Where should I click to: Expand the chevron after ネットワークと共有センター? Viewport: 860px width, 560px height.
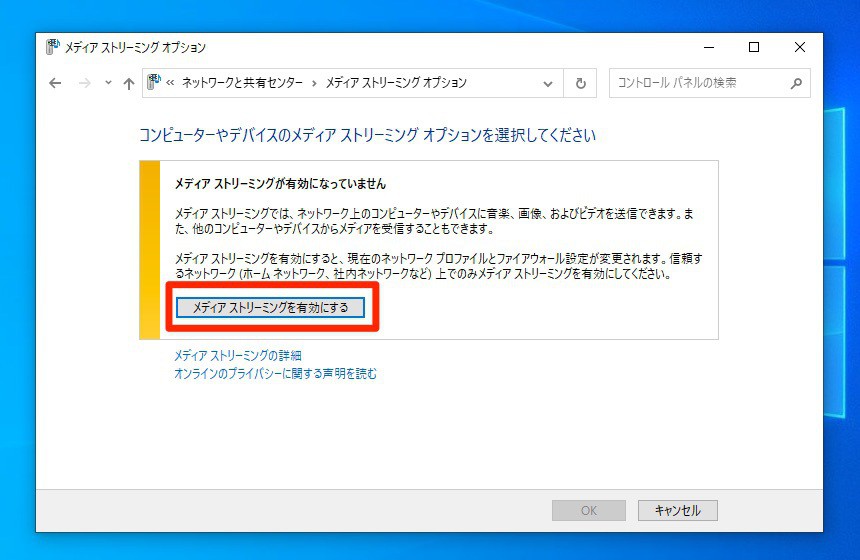pos(314,83)
